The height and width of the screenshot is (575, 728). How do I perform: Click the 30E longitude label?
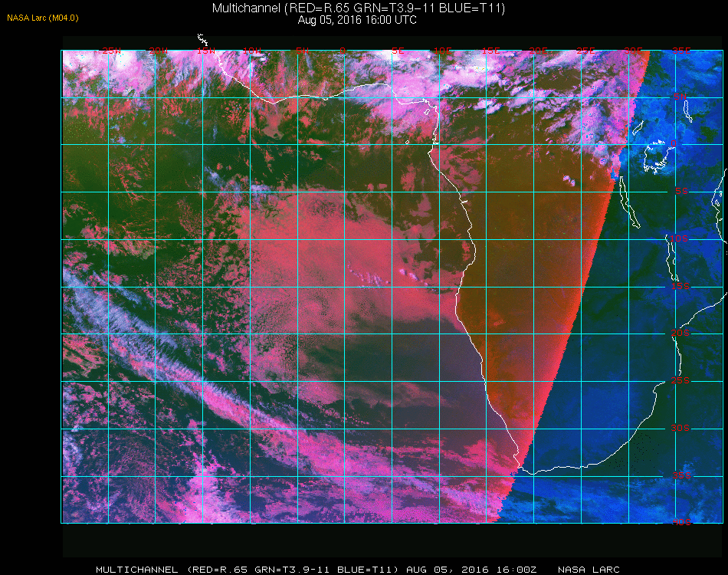point(633,51)
